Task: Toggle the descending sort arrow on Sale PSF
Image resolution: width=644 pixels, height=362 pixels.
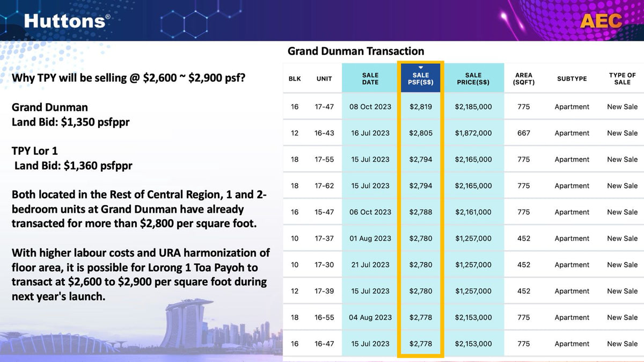Action: pos(421,68)
